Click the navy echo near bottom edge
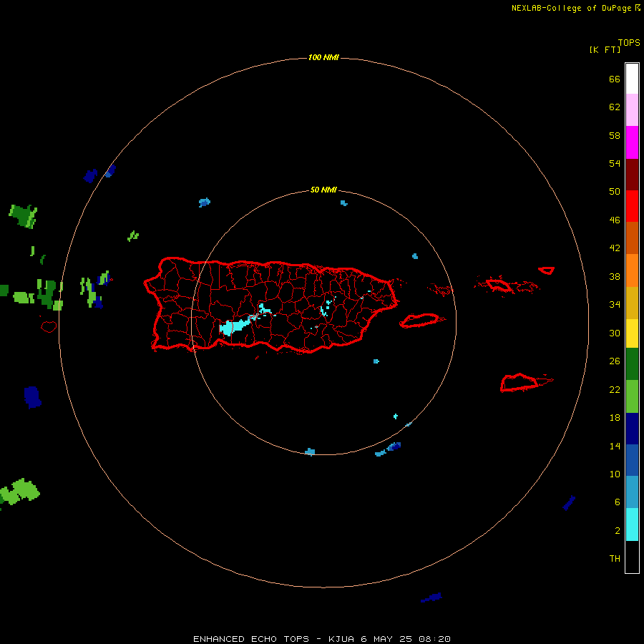This screenshot has height=644, width=644. click(x=431, y=597)
